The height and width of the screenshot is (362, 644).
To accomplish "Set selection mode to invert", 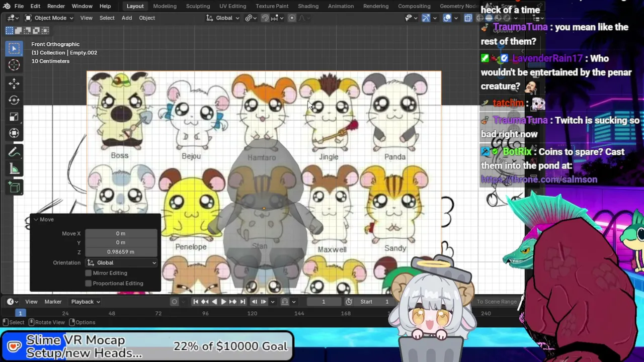I will 36,31.
